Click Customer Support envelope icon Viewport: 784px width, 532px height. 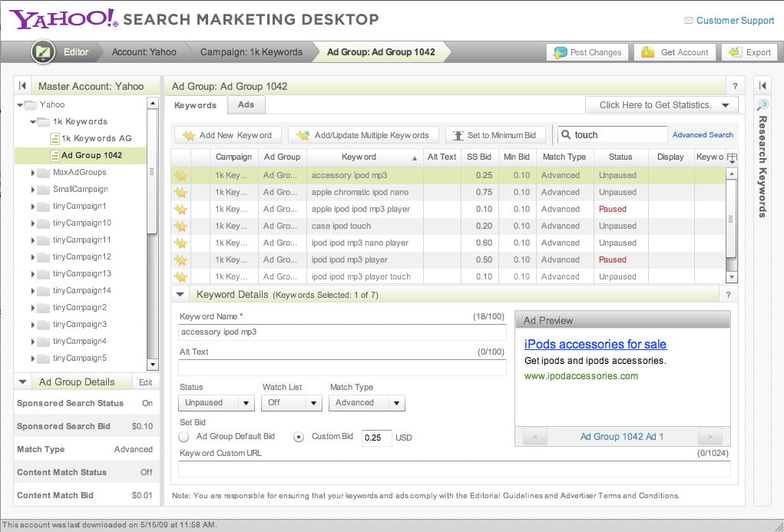coord(687,21)
